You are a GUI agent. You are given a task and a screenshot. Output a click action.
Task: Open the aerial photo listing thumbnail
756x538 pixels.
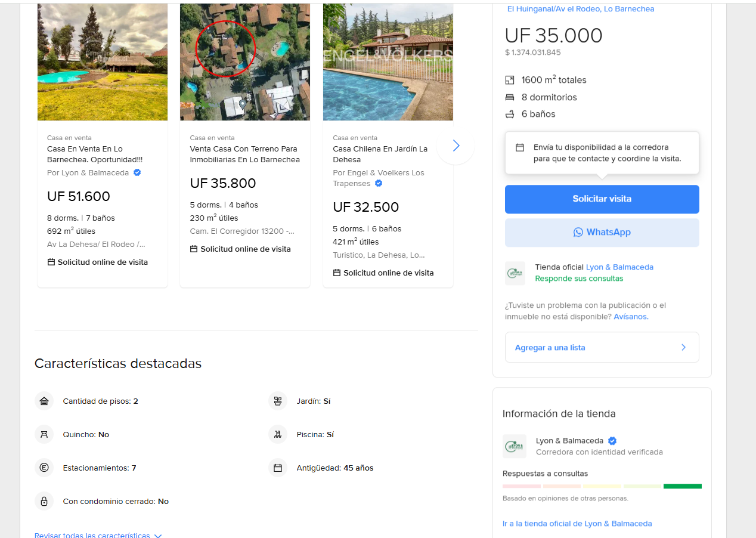245,62
